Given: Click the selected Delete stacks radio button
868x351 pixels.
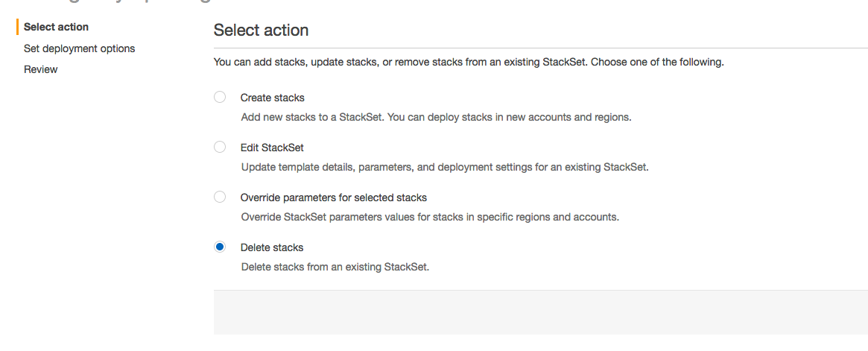Looking at the screenshot, I should [x=220, y=247].
